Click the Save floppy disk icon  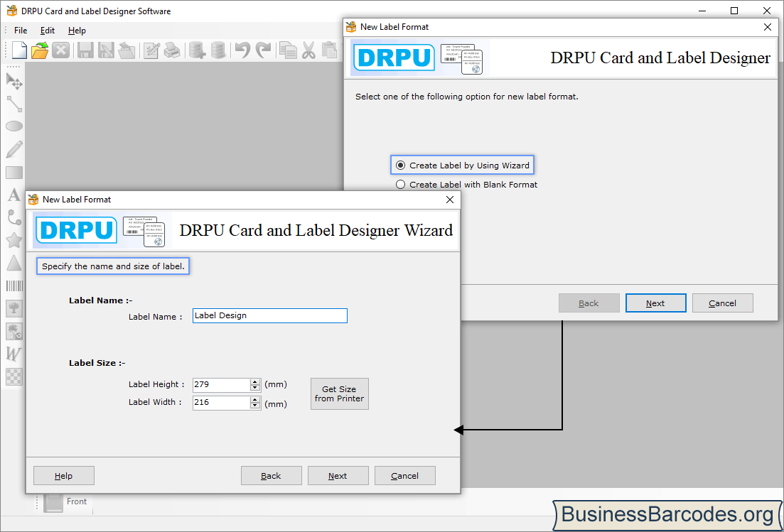[x=85, y=50]
